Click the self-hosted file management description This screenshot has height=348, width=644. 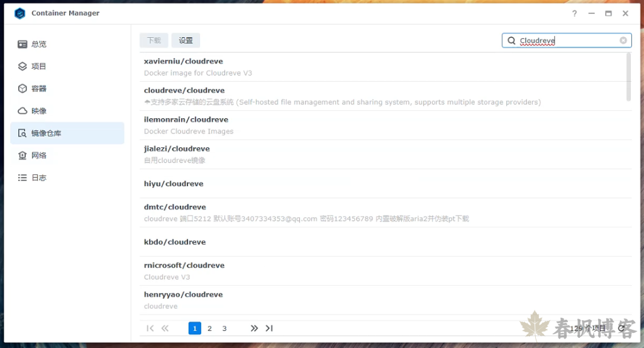[x=342, y=103]
